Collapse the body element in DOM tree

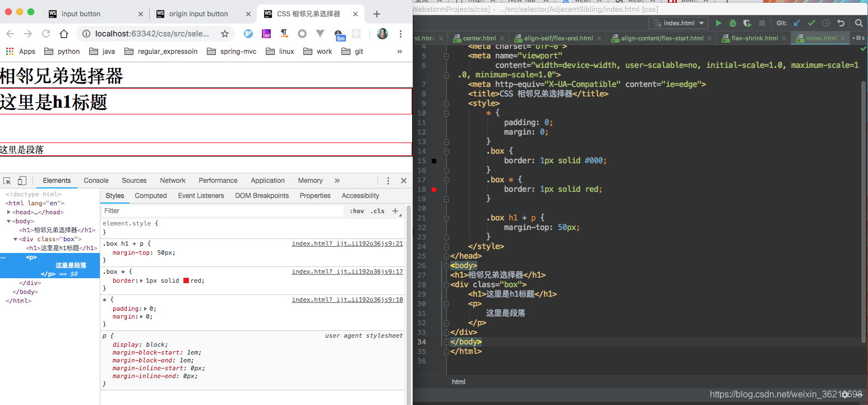click(9, 221)
